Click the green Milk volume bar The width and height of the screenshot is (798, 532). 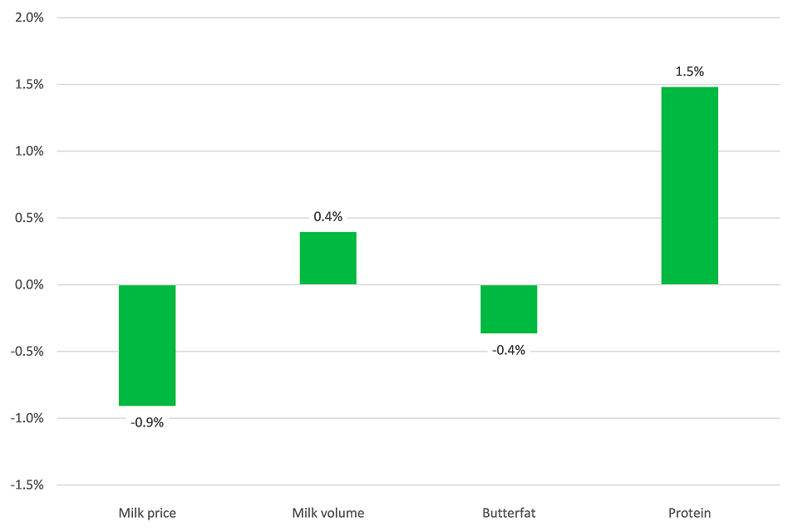(328, 258)
